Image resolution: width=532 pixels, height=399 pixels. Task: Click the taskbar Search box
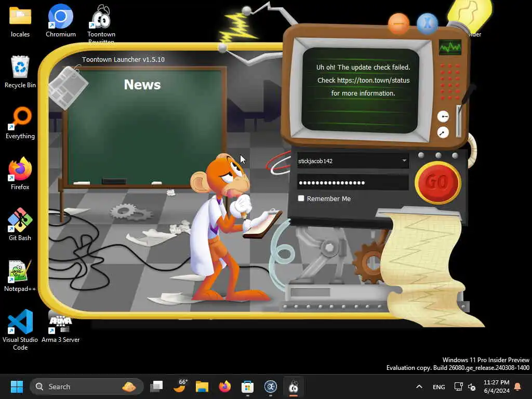(87, 387)
